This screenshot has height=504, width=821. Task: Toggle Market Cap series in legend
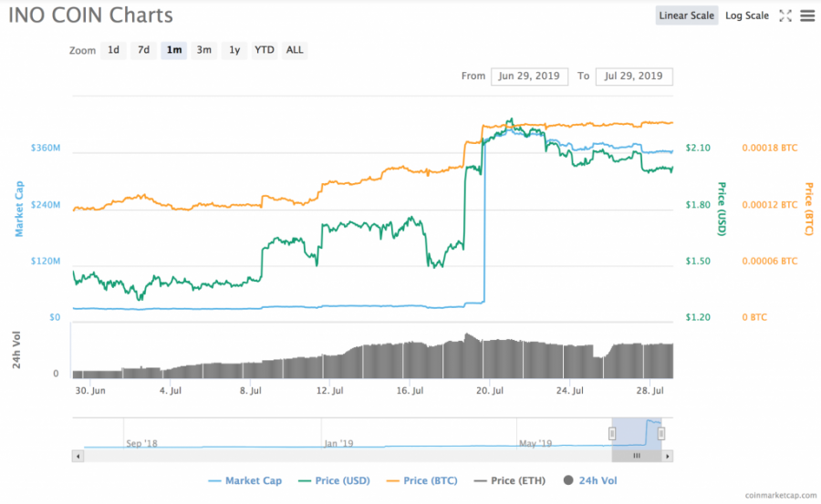coord(245,480)
